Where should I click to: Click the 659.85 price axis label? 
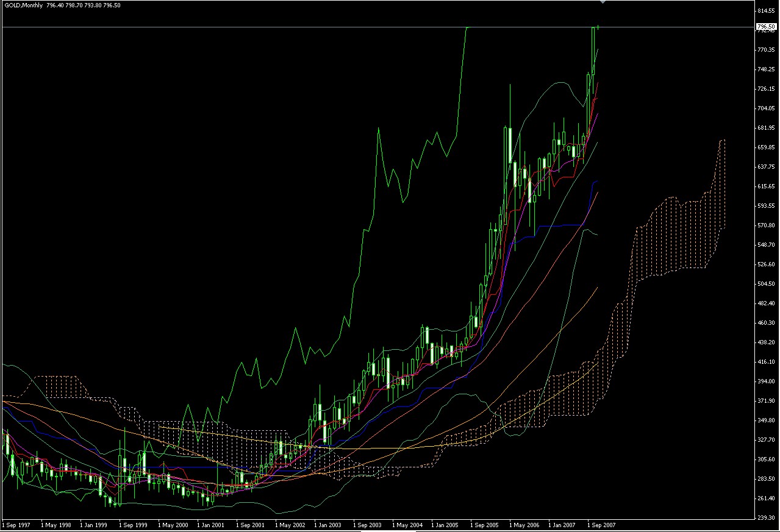tap(766, 147)
